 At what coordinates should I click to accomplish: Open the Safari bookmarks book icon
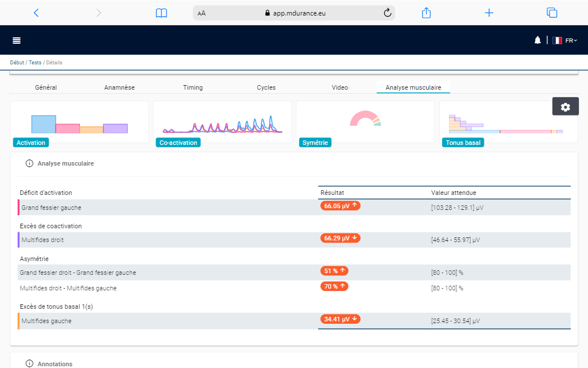161,13
